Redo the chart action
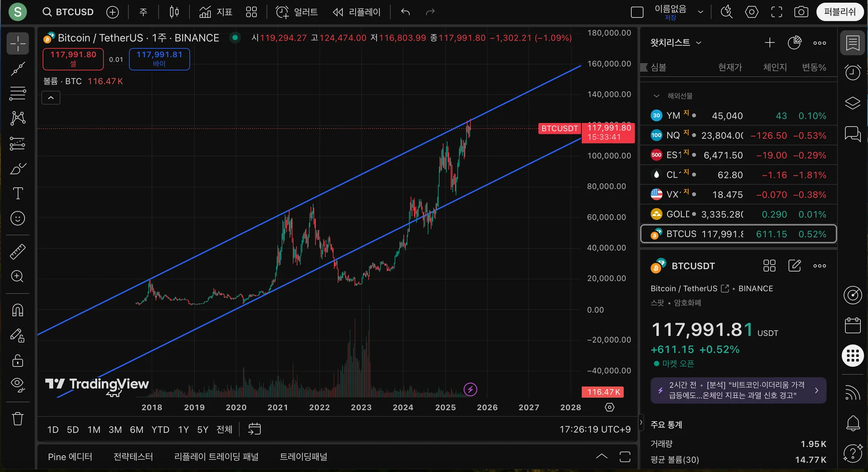 (430, 12)
